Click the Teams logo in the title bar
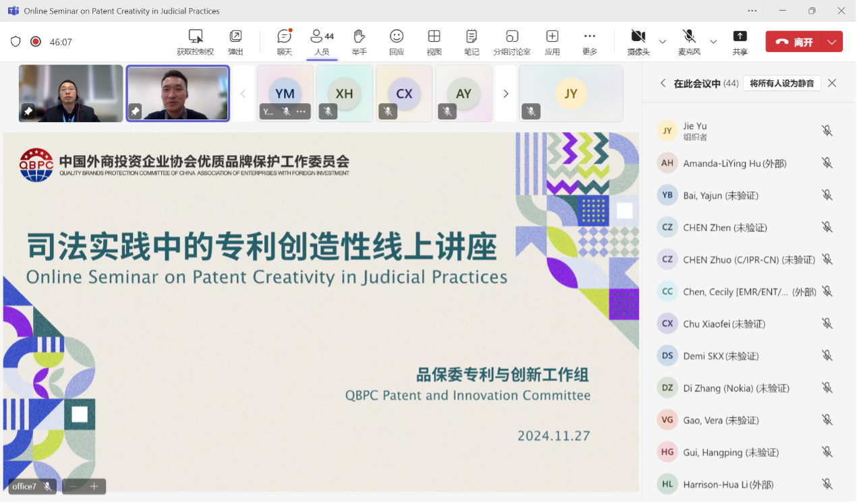Viewport: 859px width, 504px height. [x=13, y=11]
